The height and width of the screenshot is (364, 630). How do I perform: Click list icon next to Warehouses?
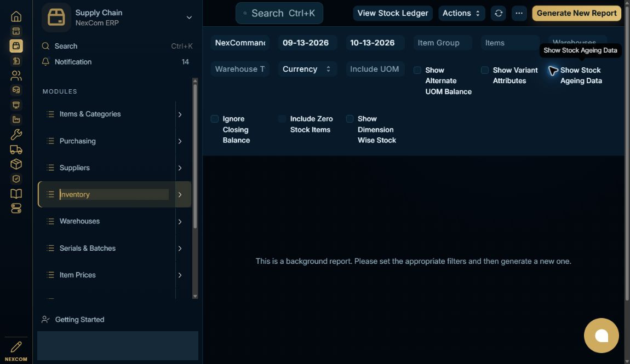click(x=50, y=221)
